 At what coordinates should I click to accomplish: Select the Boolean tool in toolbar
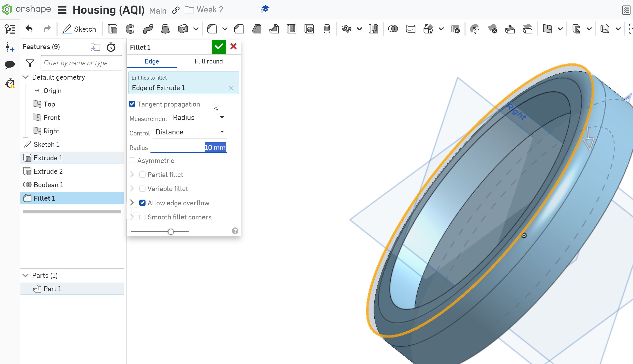393,29
